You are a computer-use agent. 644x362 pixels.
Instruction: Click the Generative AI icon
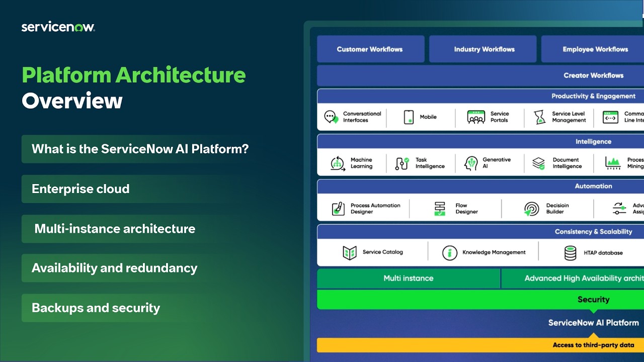[x=471, y=163]
